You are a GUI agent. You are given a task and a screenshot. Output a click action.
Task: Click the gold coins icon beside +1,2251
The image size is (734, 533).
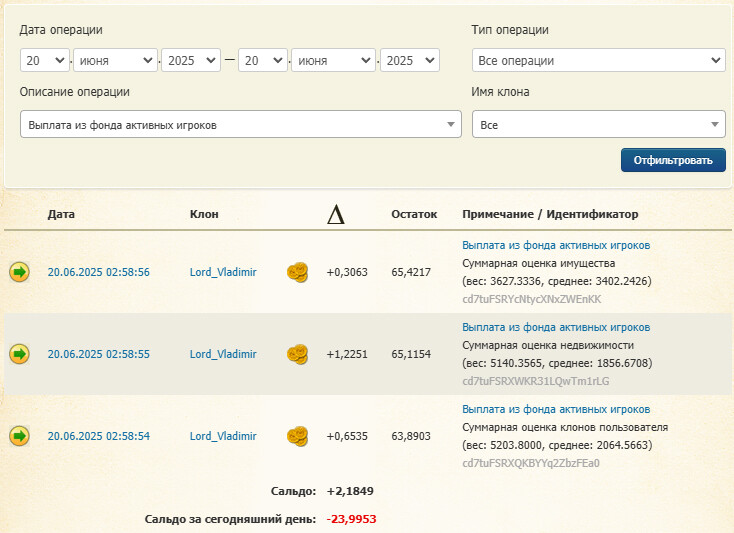(x=297, y=354)
